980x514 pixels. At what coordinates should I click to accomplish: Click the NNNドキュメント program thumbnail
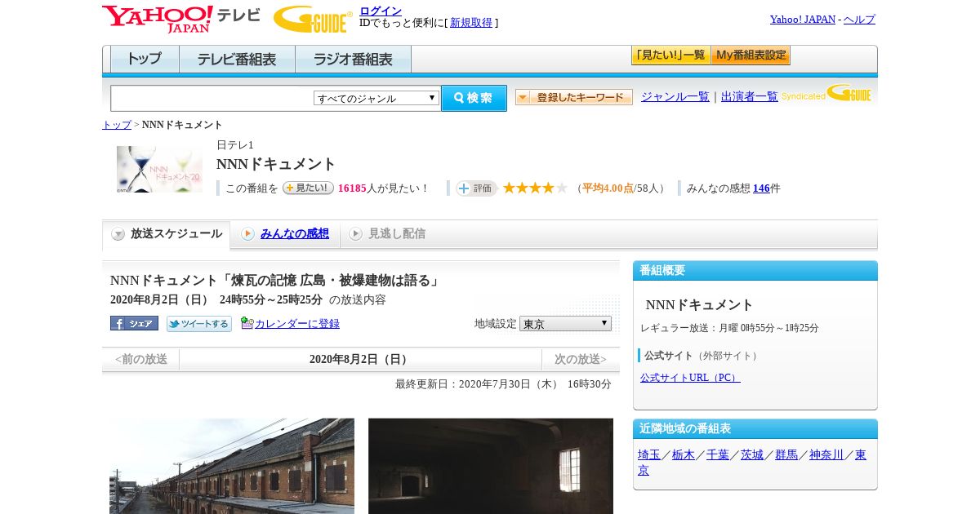[159, 170]
